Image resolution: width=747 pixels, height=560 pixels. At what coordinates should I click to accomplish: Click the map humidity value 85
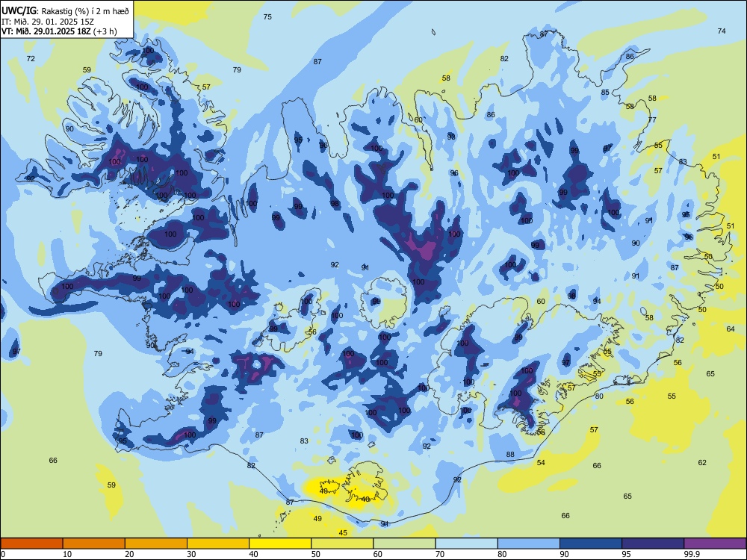click(x=605, y=92)
